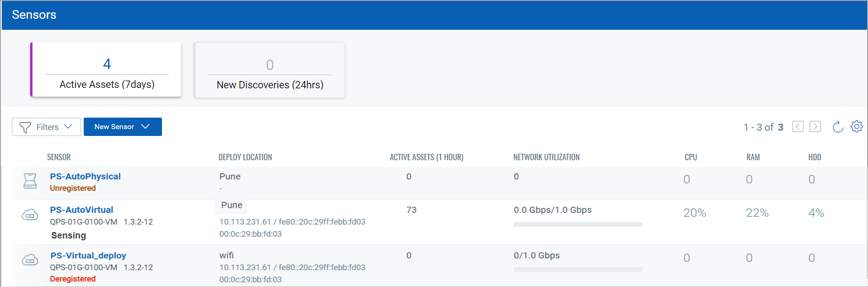The image size is (868, 287).
Task: Click the DEPLOY LOCATION column header
Action: tap(245, 157)
